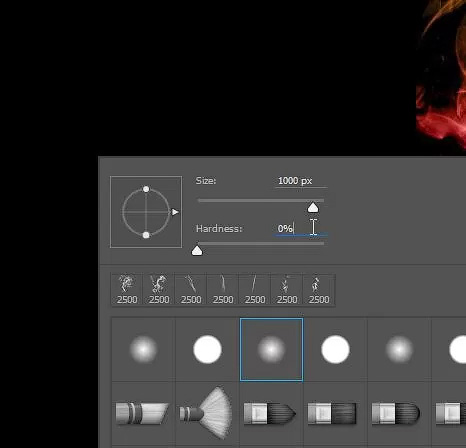Choose the pointed round bristle brush tip

[x=271, y=413]
